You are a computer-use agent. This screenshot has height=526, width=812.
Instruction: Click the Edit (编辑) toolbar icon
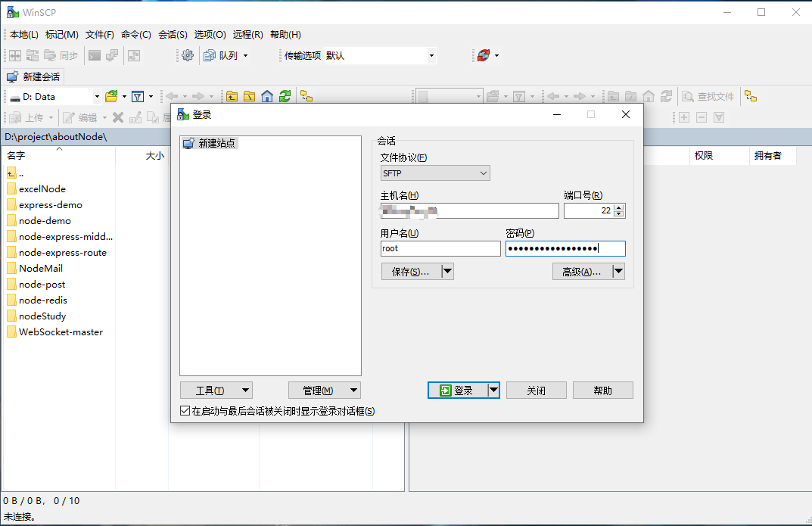(80, 117)
